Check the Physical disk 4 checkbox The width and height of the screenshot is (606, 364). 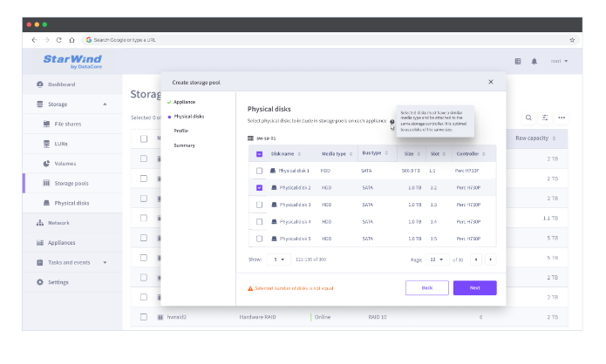[x=259, y=222]
